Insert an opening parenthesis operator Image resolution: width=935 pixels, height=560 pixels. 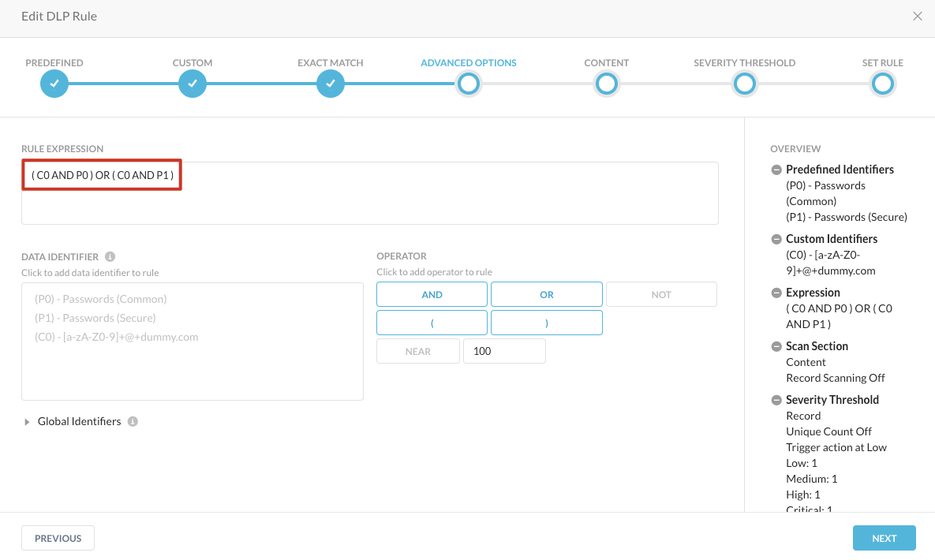click(x=432, y=323)
